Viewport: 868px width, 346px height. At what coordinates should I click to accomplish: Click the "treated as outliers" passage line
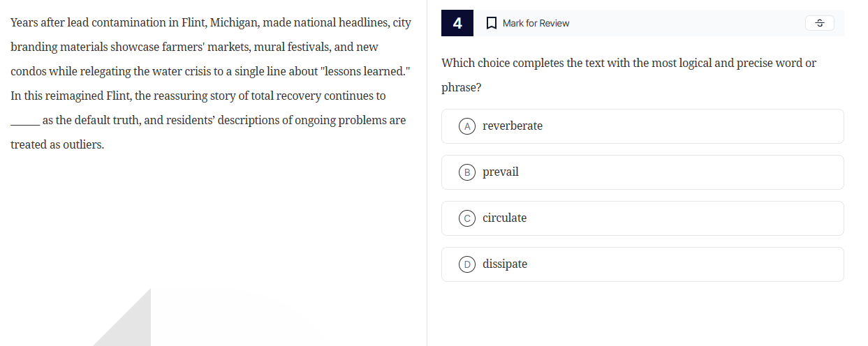[x=57, y=145]
